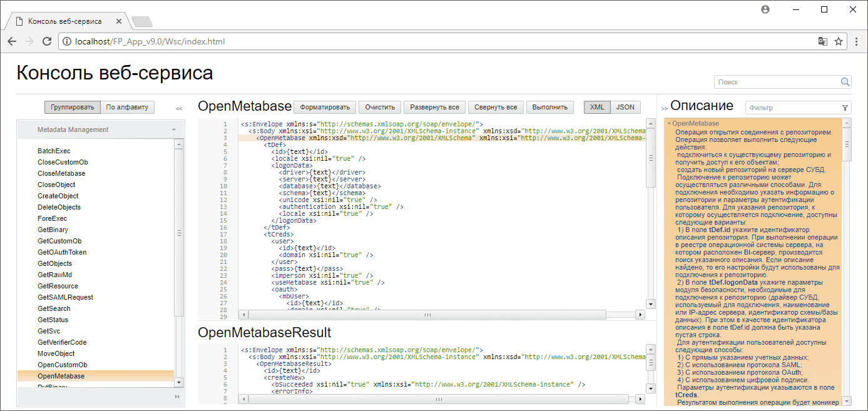Collapse the OpenMetabase description header

click(669, 124)
